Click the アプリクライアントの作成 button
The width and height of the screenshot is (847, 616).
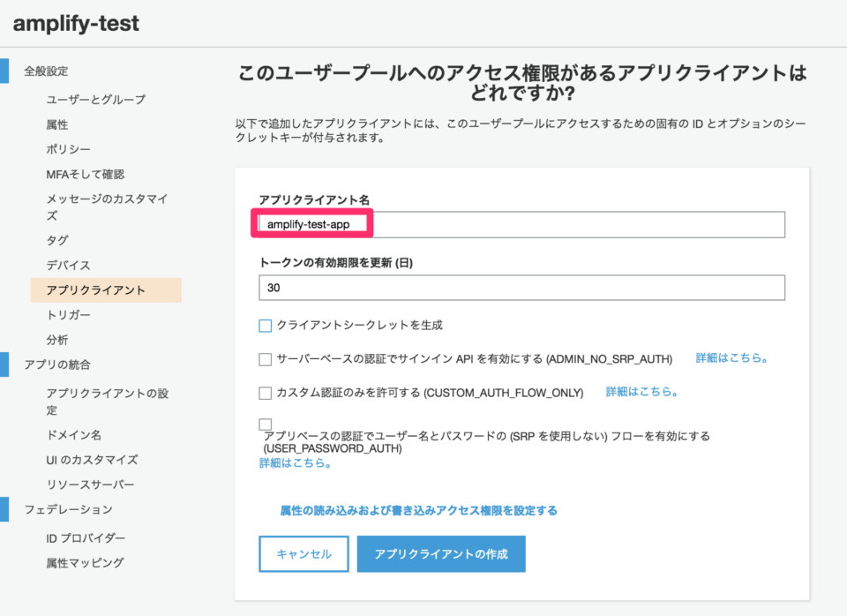pyautogui.click(x=441, y=554)
